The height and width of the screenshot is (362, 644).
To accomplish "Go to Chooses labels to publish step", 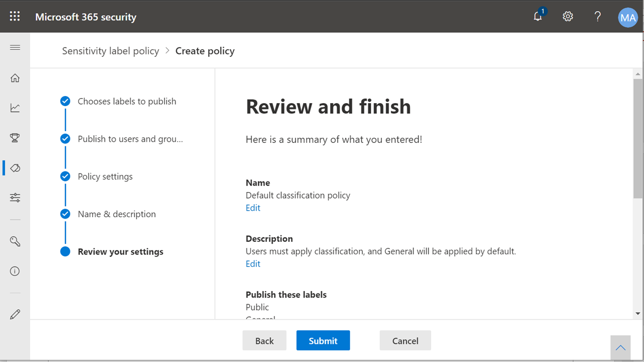I will tap(127, 101).
